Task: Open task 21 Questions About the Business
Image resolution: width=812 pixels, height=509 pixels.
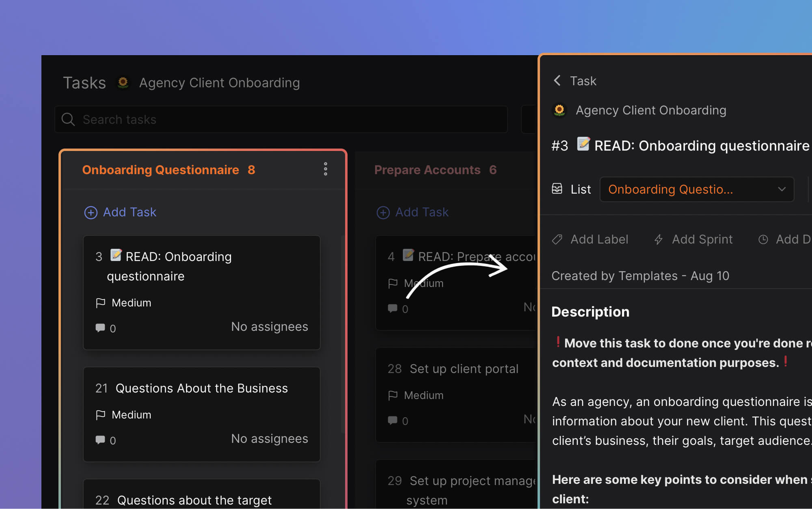Action: [x=202, y=388]
